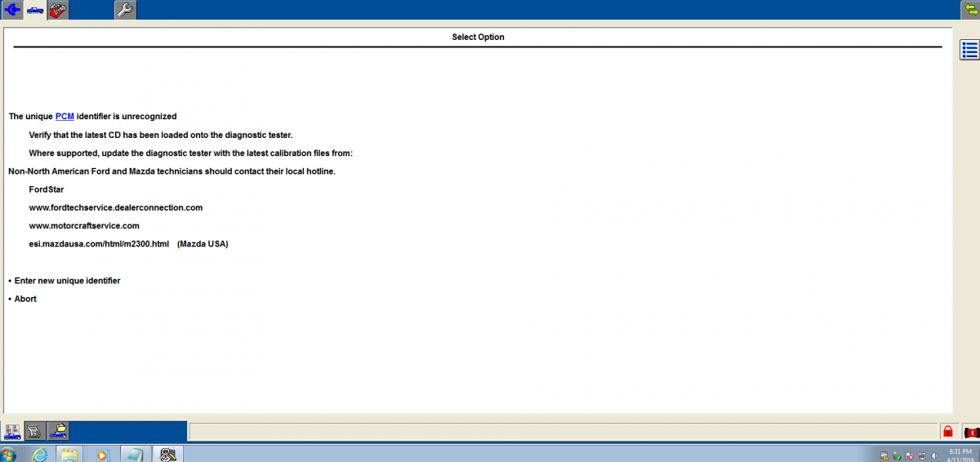Click 'Where supported, update the diagnostic tester' line
This screenshot has width=980, height=462.
[x=190, y=153]
